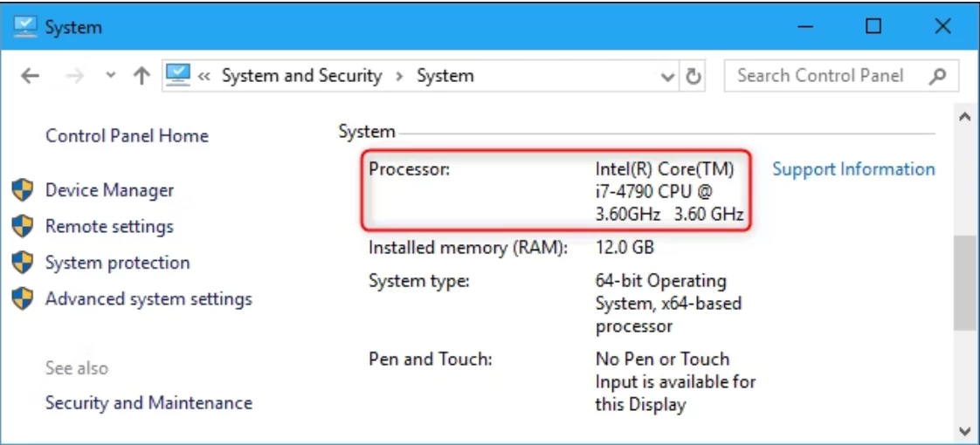Open Security and Maintenance link
The height and width of the screenshot is (445, 980).
click(x=148, y=403)
